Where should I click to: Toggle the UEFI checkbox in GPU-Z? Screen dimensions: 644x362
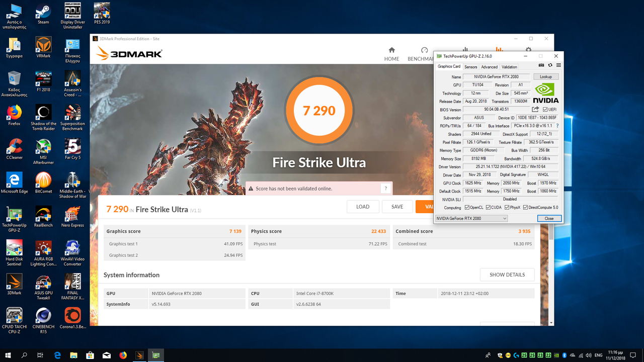[545, 109]
